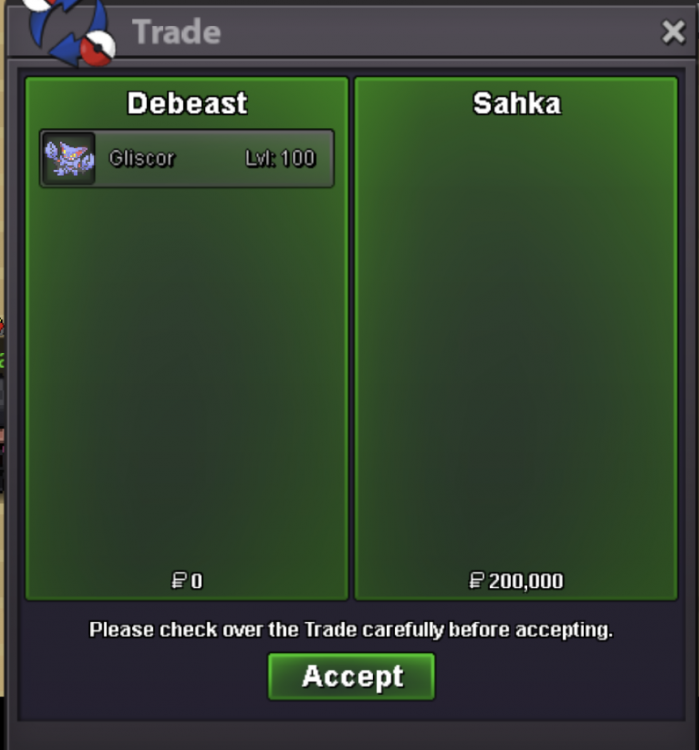The image size is (699, 750).
Task: Click the Debeast player name header
Action: (187, 103)
